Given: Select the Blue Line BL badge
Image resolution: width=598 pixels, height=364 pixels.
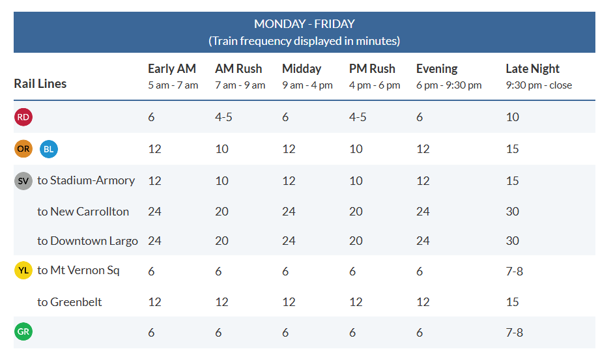Looking at the screenshot, I should 49,149.
